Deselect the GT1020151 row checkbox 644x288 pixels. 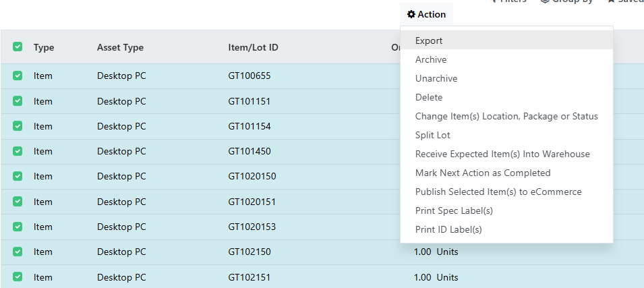[18, 202]
